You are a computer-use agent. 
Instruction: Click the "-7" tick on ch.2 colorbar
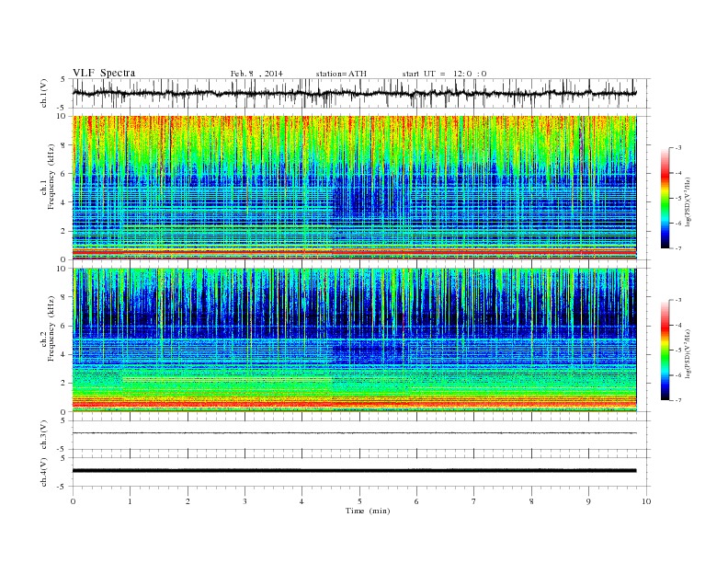coord(678,400)
